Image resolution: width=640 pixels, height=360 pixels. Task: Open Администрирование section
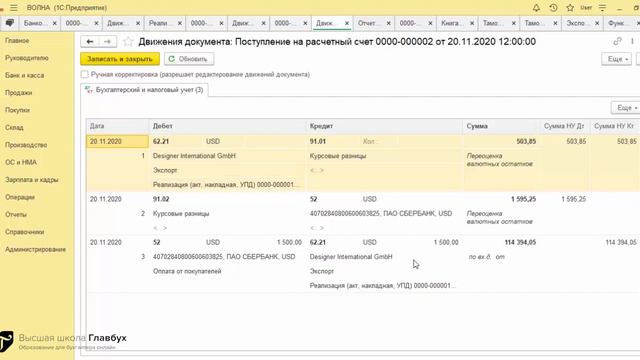(x=36, y=249)
